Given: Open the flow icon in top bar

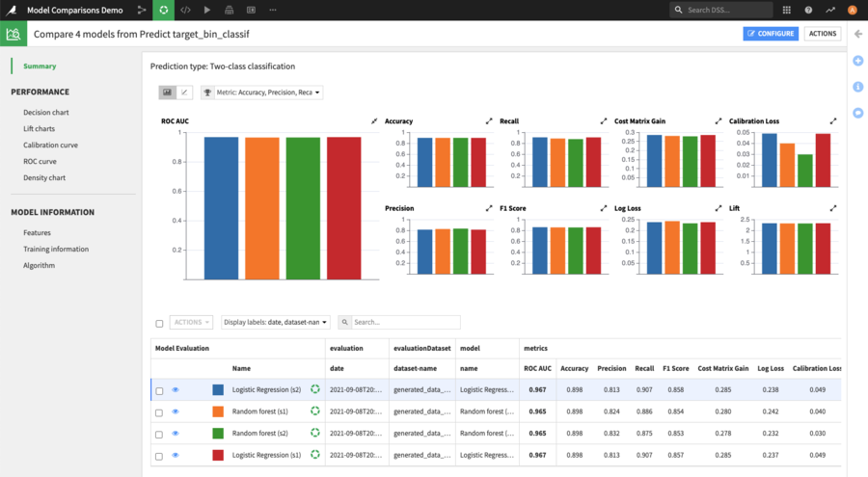Looking at the screenshot, I should 142,10.
